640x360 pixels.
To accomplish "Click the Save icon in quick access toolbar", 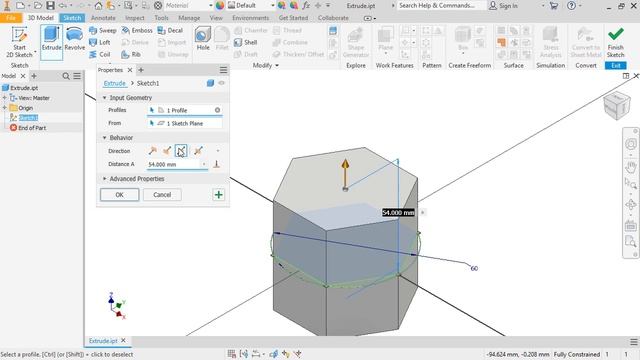I will (50, 6).
